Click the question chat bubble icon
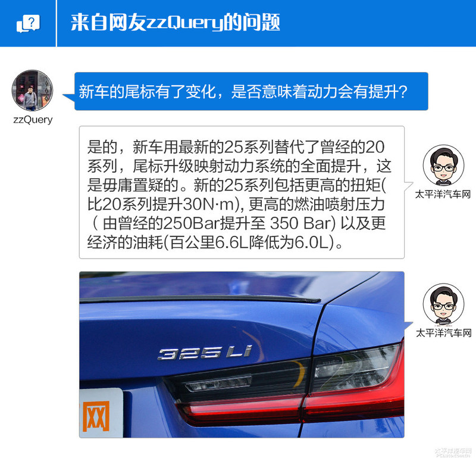This screenshot has height=461, width=476. (x=28, y=23)
